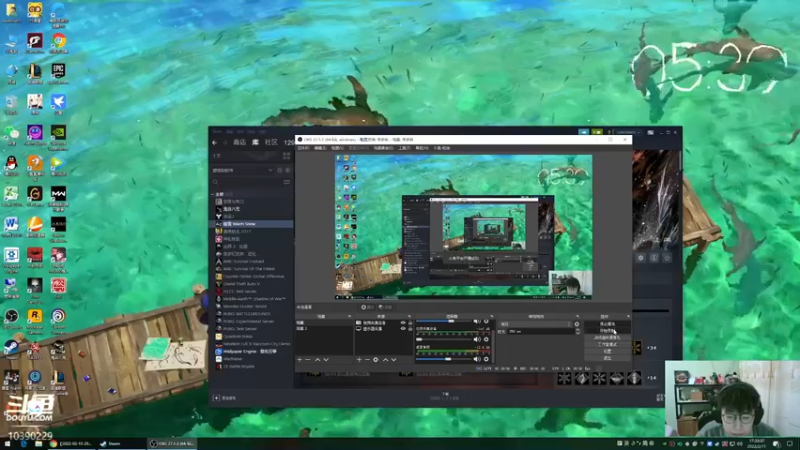This screenshot has width=800, height=450.
Task: Show game info icon on Steam game page
Action: (654, 258)
